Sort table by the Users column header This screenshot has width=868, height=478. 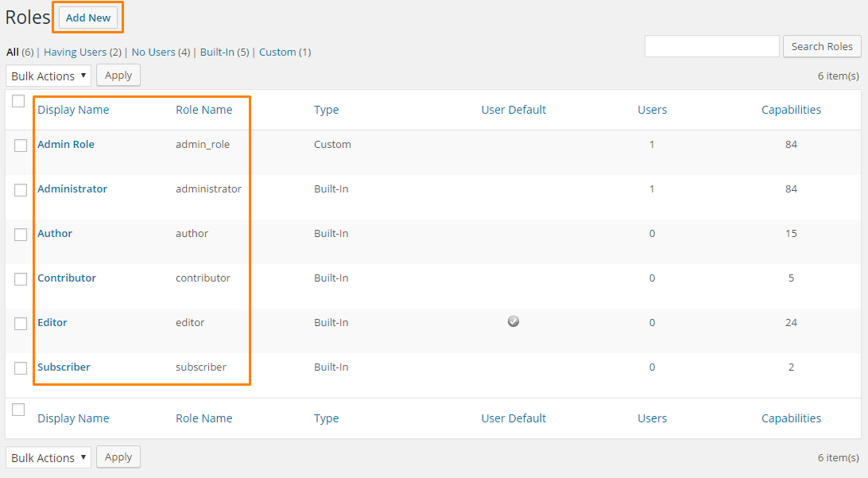pyautogui.click(x=652, y=110)
